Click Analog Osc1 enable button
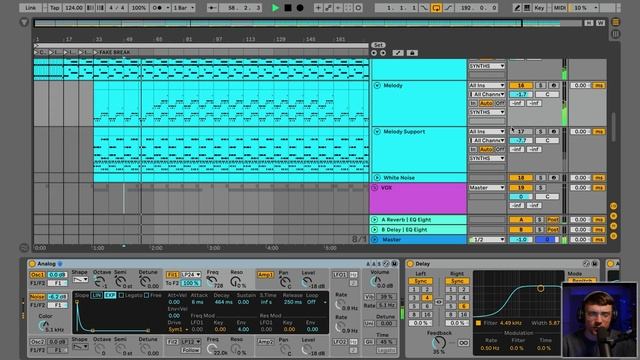 click(37, 275)
